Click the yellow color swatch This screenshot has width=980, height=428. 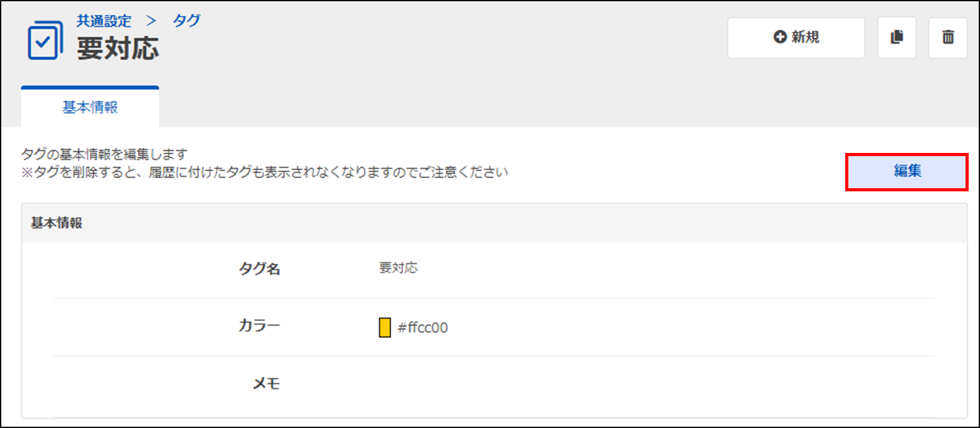pos(385,328)
